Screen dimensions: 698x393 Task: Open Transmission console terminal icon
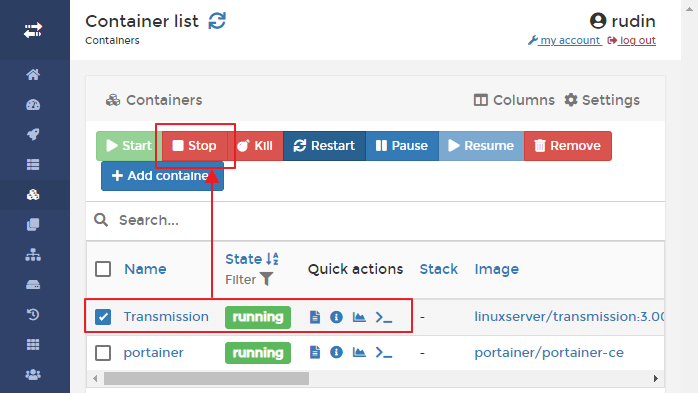(x=384, y=317)
